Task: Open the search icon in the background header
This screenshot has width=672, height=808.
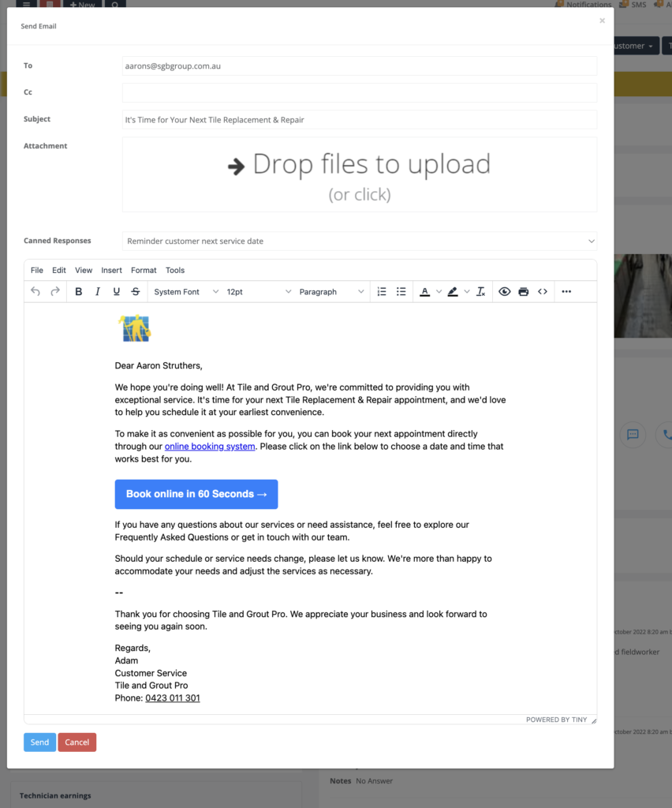Action: pos(115,4)
